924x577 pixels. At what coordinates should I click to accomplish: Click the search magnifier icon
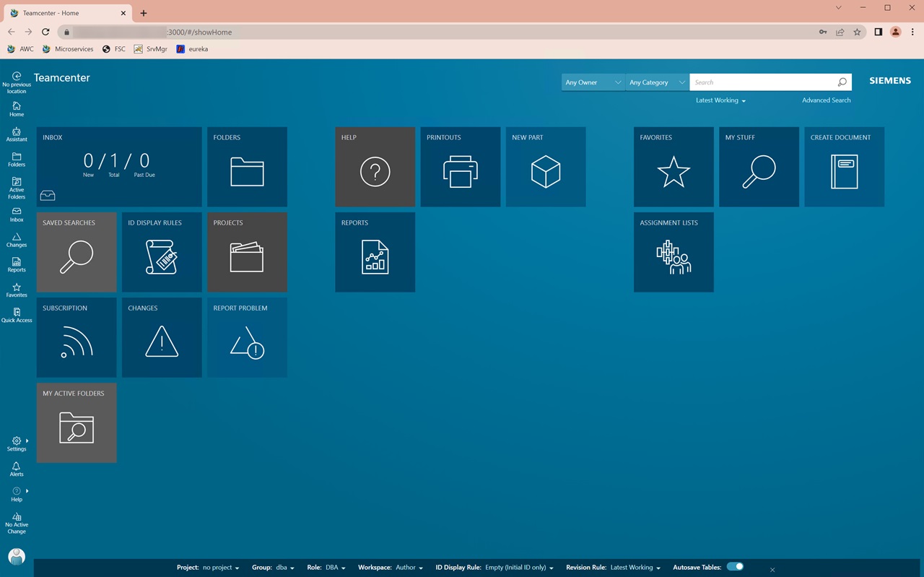[842, 82]
